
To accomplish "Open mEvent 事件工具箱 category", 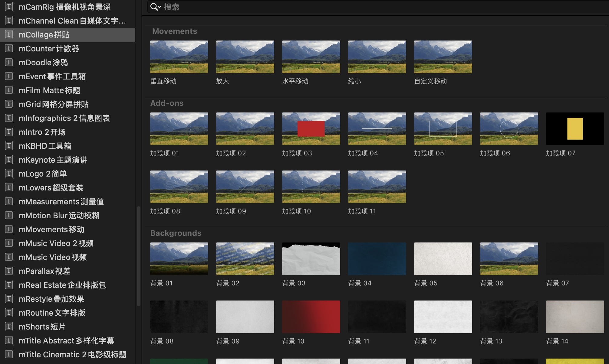I will [x=67, y=76].
